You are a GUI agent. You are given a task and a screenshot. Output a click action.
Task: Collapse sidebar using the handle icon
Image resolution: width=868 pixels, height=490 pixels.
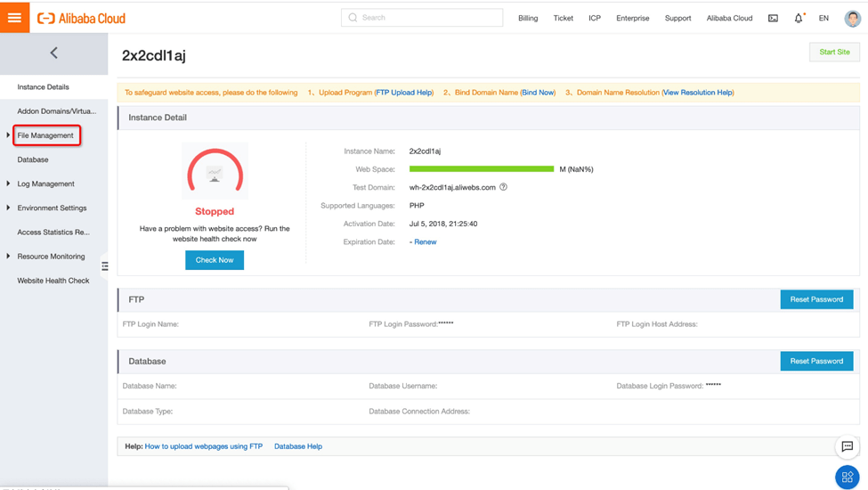(105, 265)
